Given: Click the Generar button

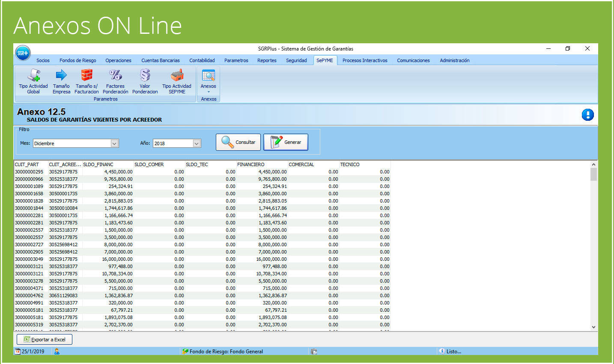Looking at the screenshot, I should [x=286, y=142].
